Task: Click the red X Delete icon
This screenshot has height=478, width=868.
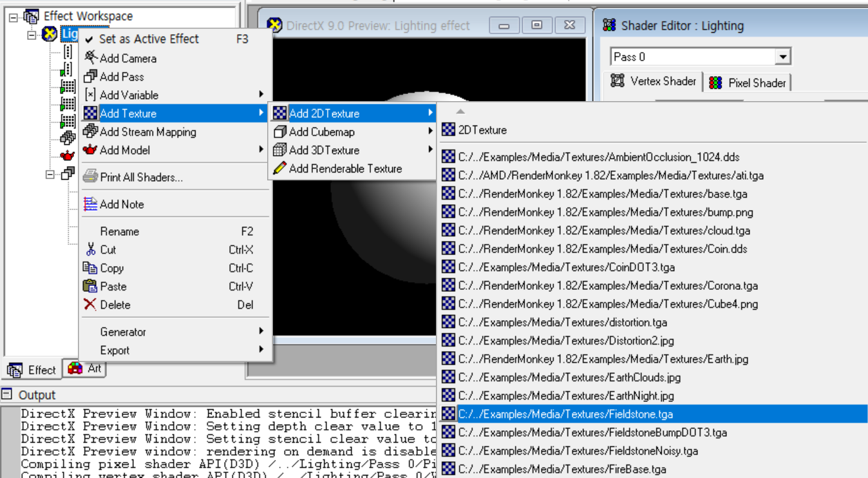Action: [90, 305]
